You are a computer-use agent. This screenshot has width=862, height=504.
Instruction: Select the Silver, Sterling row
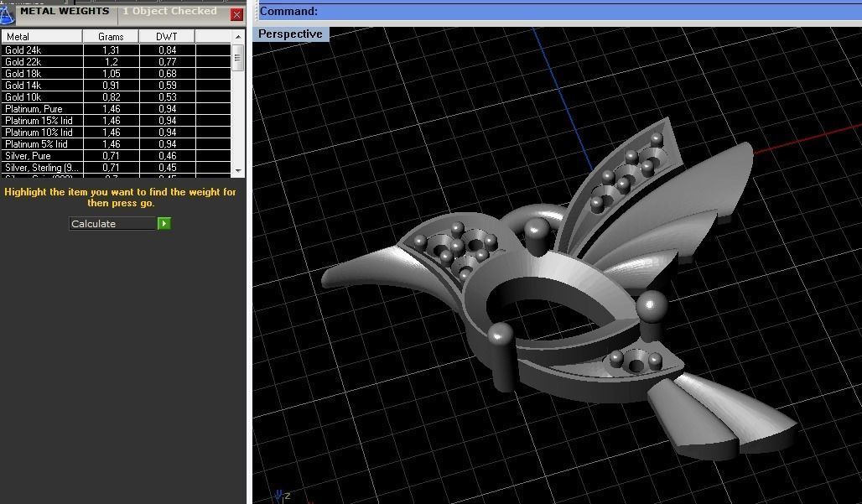click(116, 168)
